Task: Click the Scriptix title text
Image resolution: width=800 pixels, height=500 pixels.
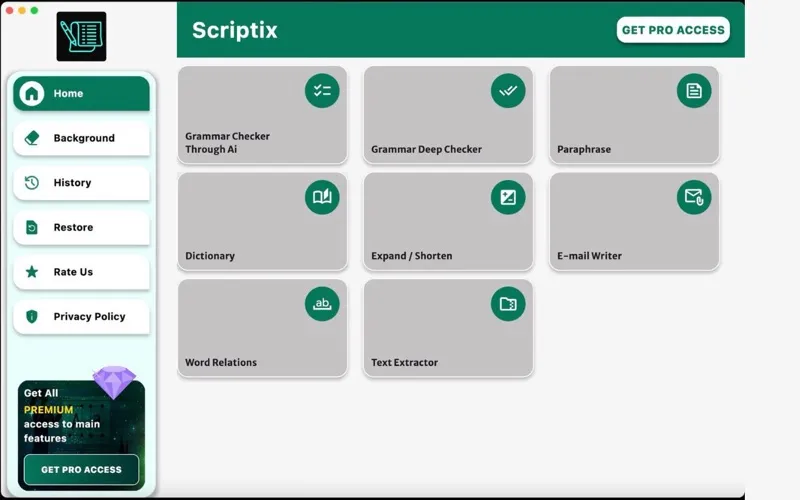Action: (x=235, y=31)
